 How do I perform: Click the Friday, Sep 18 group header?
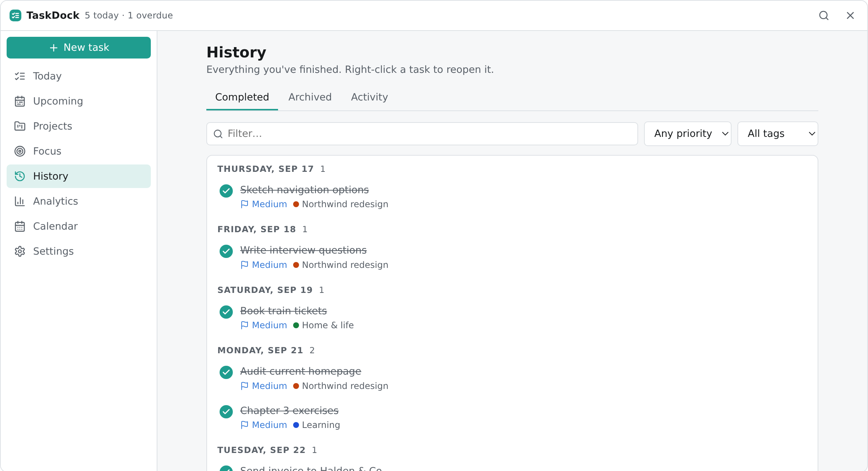pyautogui.click(x=257, y=229)
